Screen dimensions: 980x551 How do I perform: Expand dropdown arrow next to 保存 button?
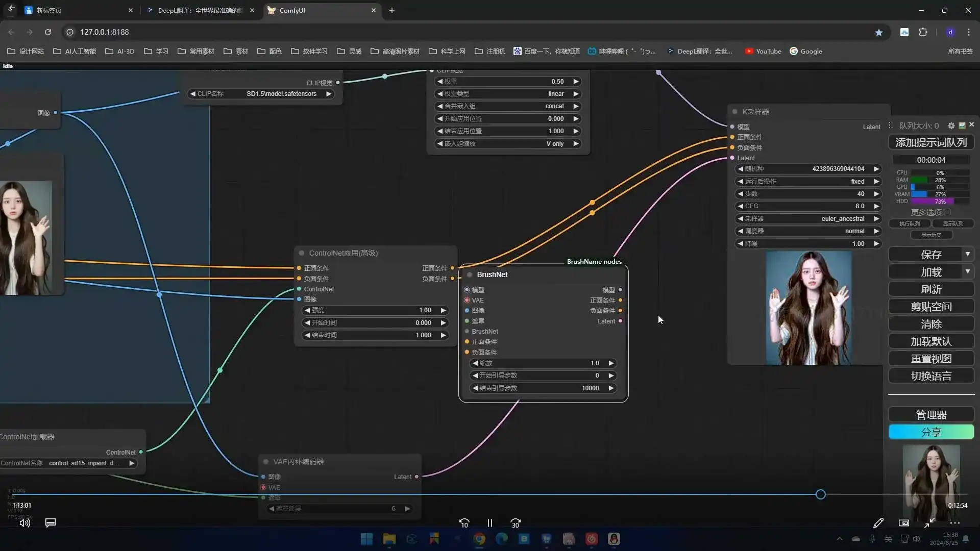[x=967, y=254]
